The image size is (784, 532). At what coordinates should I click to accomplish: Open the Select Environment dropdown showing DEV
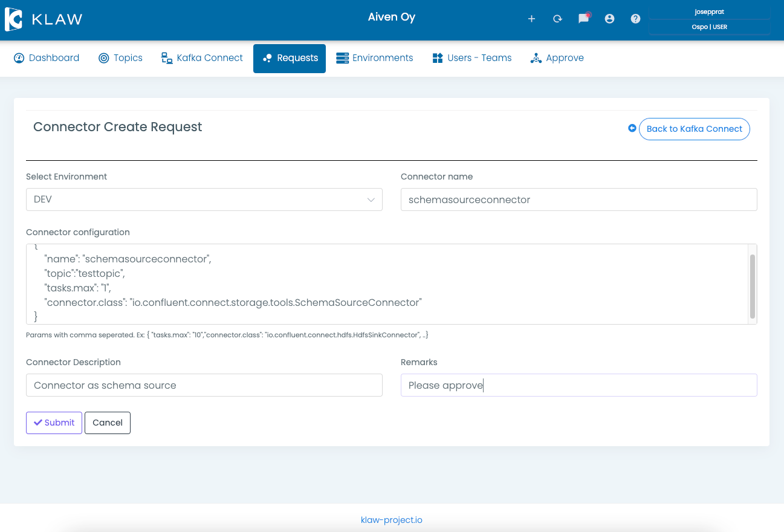pyautogui.click(x=204, y=199)
